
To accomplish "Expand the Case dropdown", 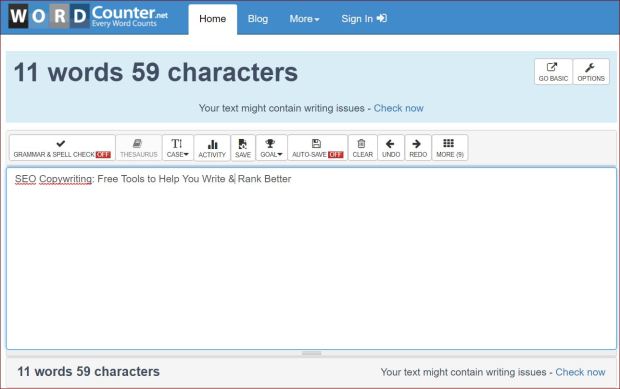I will tap(178, 147).
